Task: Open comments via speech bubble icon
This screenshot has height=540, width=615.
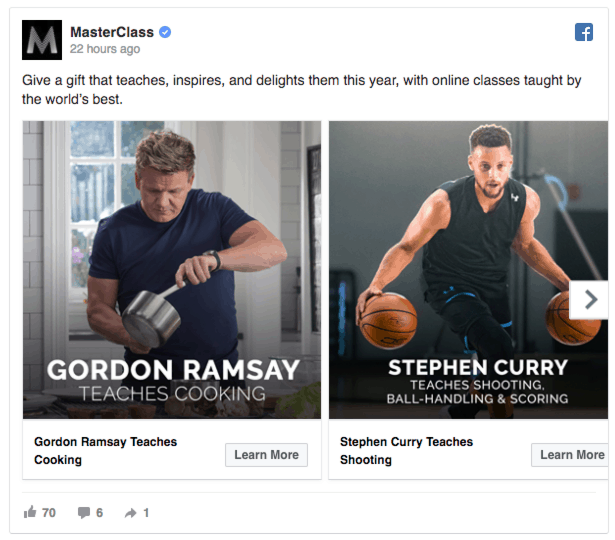Action: coord(84,513)
